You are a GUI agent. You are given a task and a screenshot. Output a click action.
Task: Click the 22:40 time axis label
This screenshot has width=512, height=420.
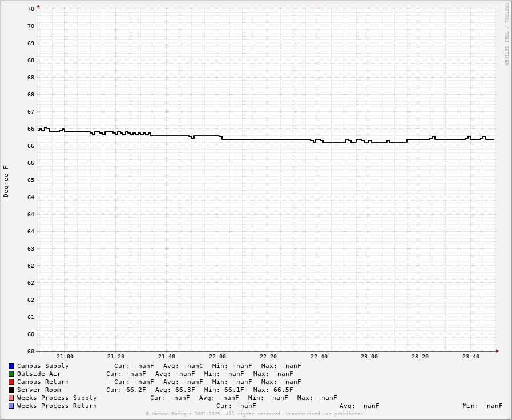tap(319, 357)
